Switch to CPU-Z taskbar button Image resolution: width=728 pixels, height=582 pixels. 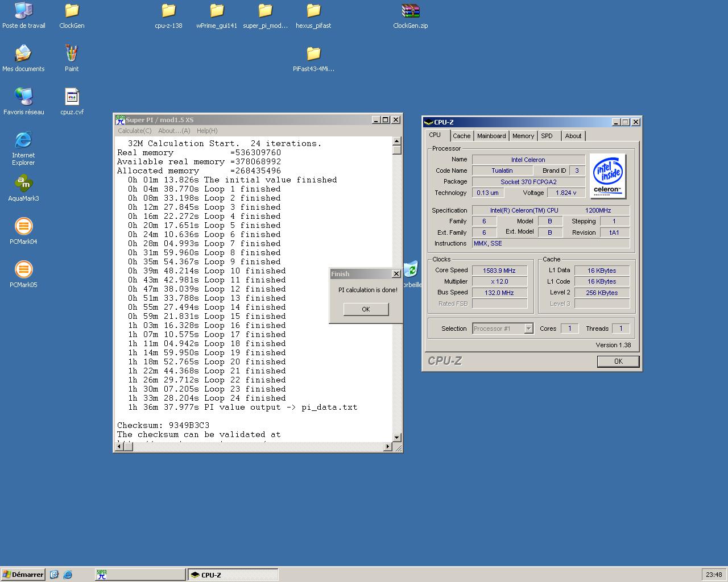pos(233,575)
